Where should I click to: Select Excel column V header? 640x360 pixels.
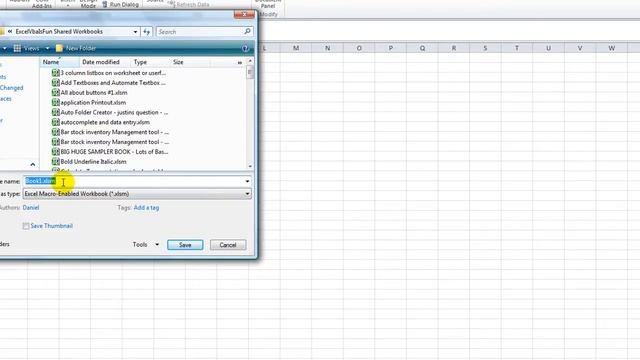point(580,48)
